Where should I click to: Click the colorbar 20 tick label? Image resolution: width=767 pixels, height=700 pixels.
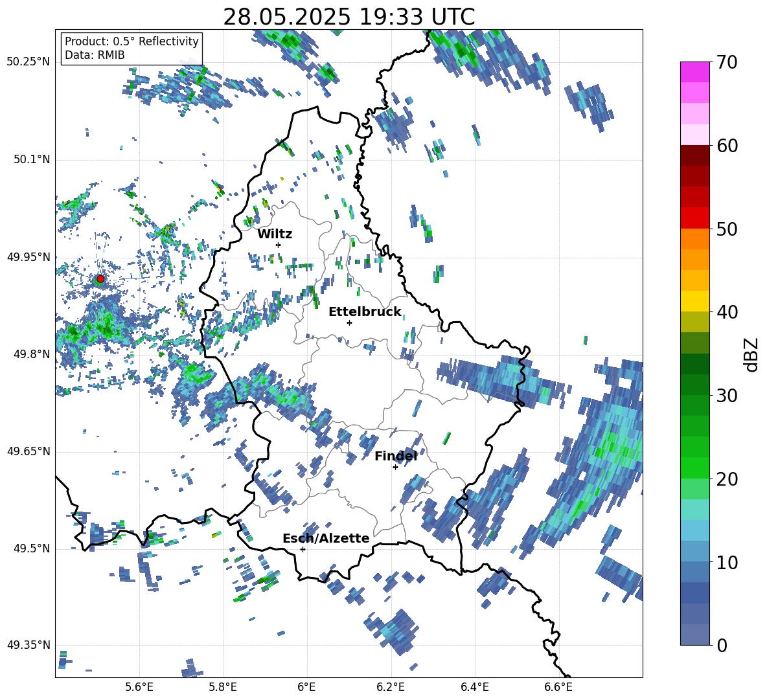click(727, 479)
